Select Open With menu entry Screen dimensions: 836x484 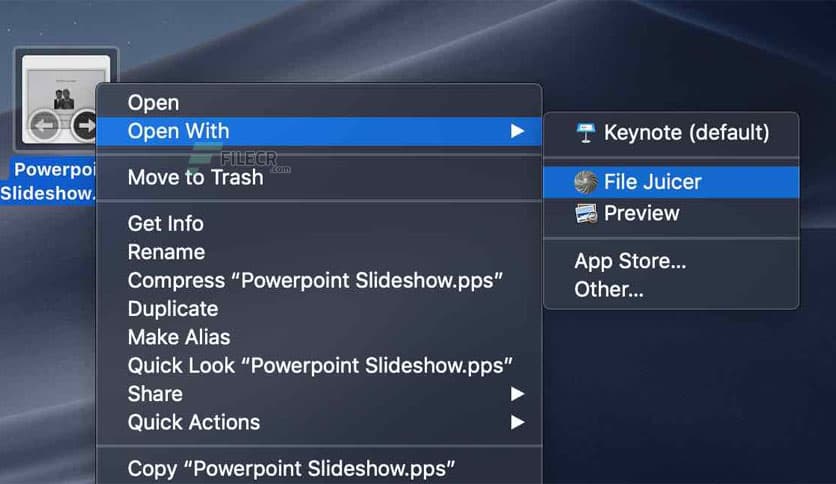coord(319,131)
